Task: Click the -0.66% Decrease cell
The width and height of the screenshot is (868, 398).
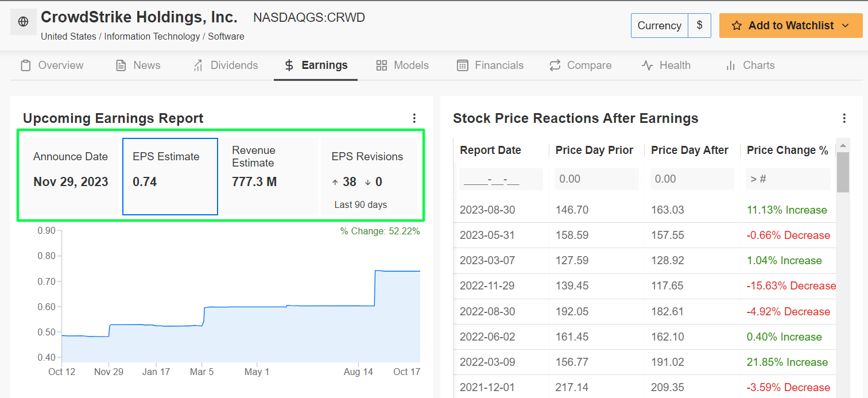Action: (788, 235)
